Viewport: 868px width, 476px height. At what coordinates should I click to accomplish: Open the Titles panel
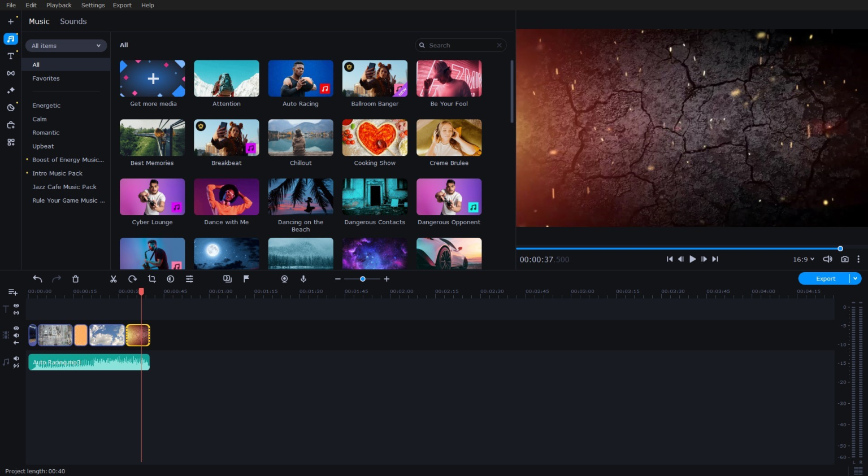pyautogui.click(x=10, y=56)
